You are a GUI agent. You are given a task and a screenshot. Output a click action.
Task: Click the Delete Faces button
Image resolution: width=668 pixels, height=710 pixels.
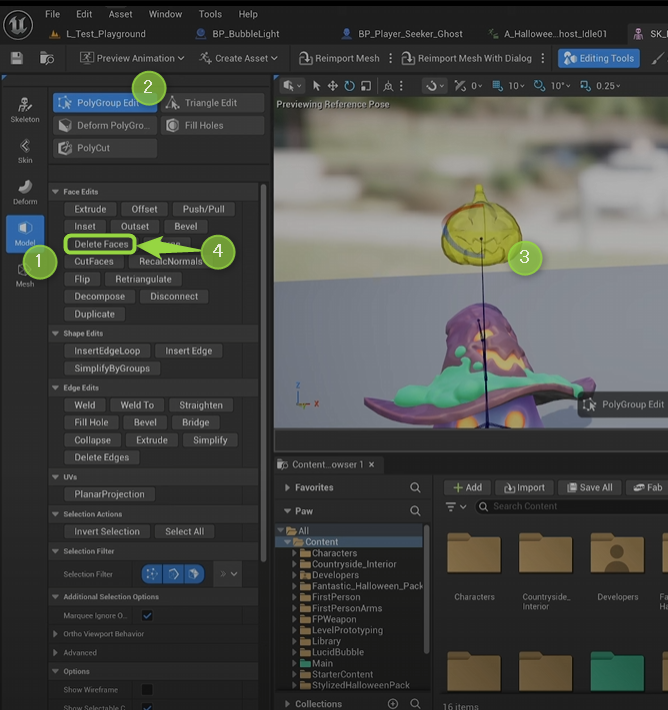(101, 244)
